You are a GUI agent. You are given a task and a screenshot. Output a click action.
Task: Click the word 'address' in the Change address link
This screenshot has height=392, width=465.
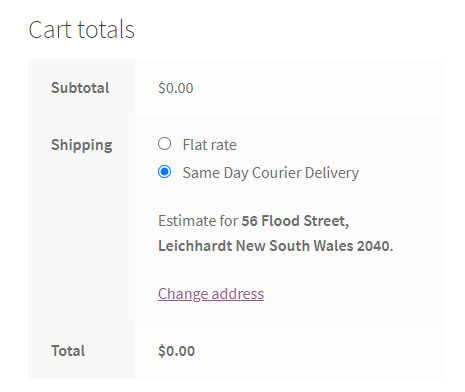238,294
